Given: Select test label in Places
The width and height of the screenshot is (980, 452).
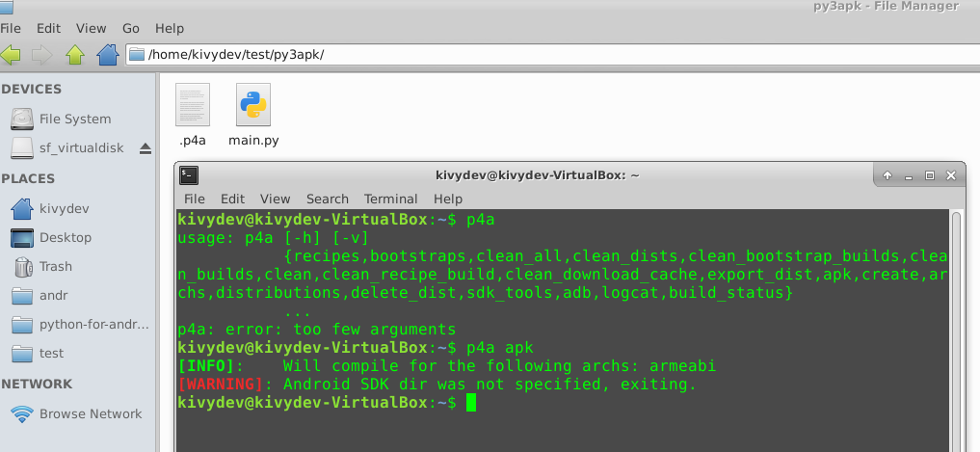Looking at the screenshot, I should pos(51,354).
